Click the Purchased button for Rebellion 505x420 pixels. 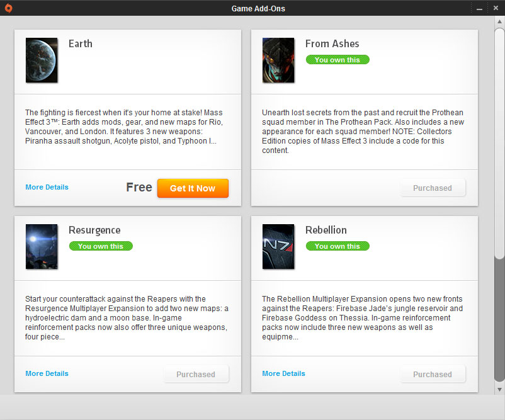click(433, 374)
